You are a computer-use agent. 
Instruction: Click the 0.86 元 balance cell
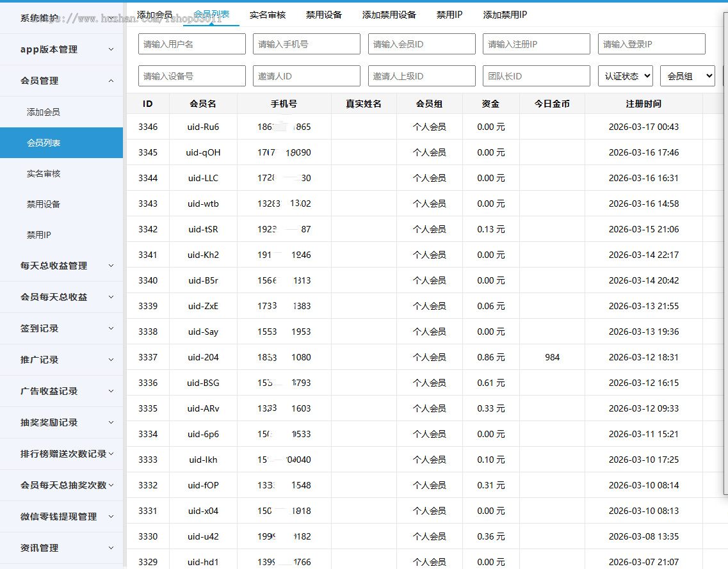click(x=490, y=357)
